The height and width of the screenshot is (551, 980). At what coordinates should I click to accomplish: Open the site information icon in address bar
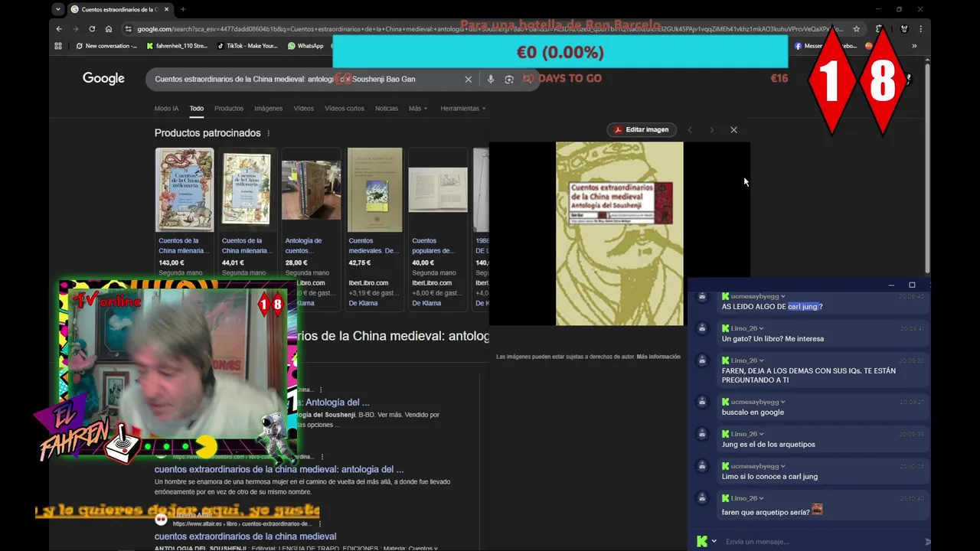(x=129, y=29)
